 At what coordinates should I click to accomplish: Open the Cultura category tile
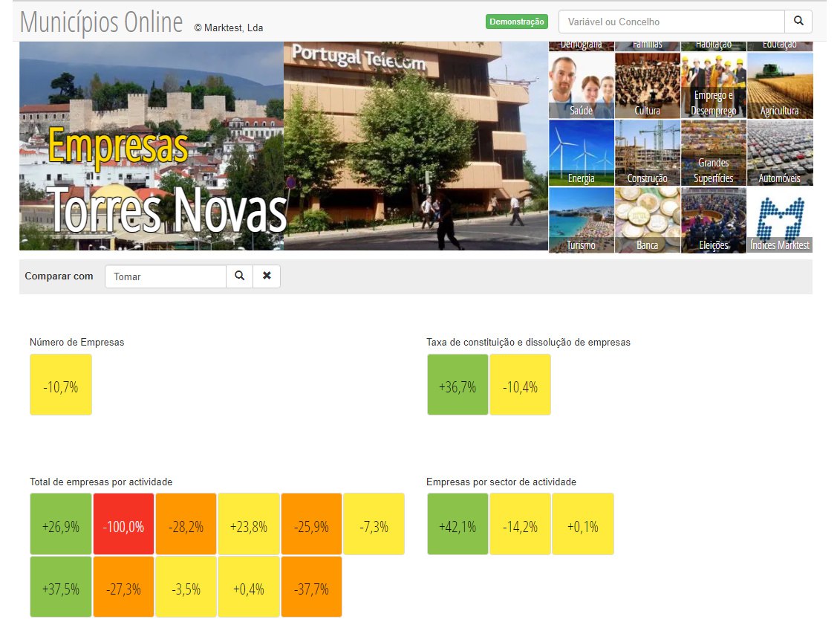tap(647, 85)
